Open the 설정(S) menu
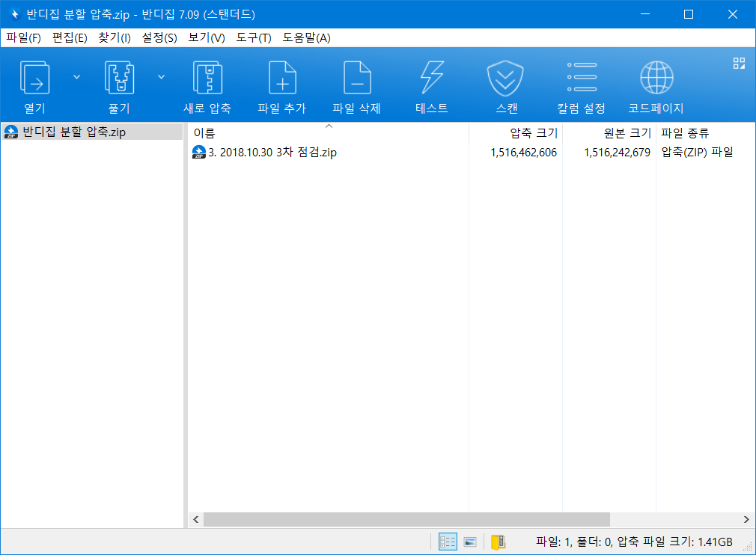The image size is (756, 555). pyautogui.click(x=159, y=37)
